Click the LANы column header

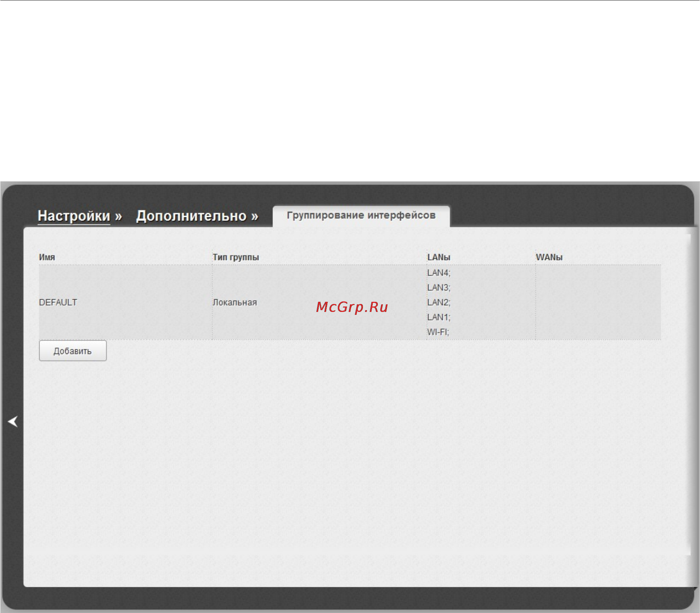coord(439,257)
